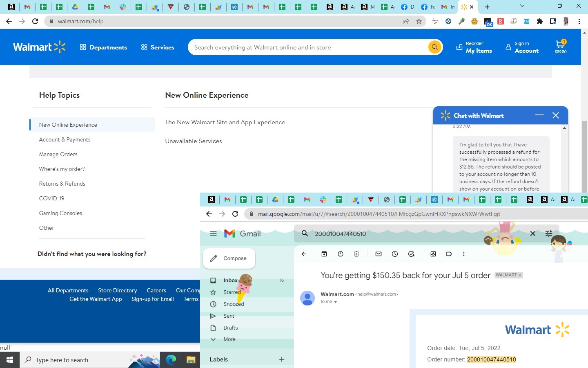Click the yellow Walmart search button
This screenshot has width=588, height=368.
click(434, 47)
